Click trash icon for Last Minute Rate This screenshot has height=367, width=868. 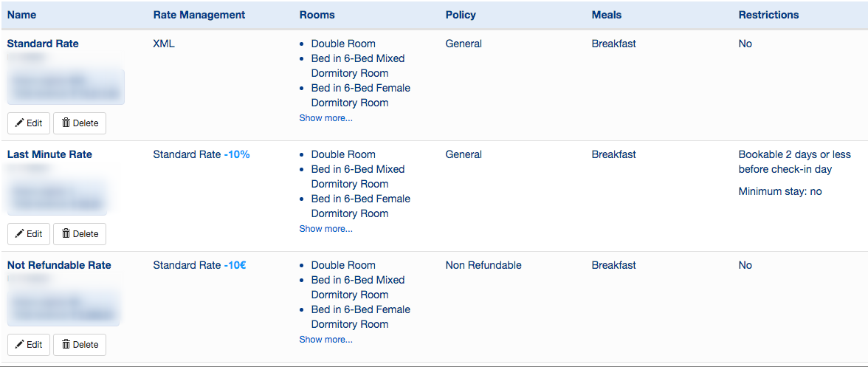click(x=66, y=234)
